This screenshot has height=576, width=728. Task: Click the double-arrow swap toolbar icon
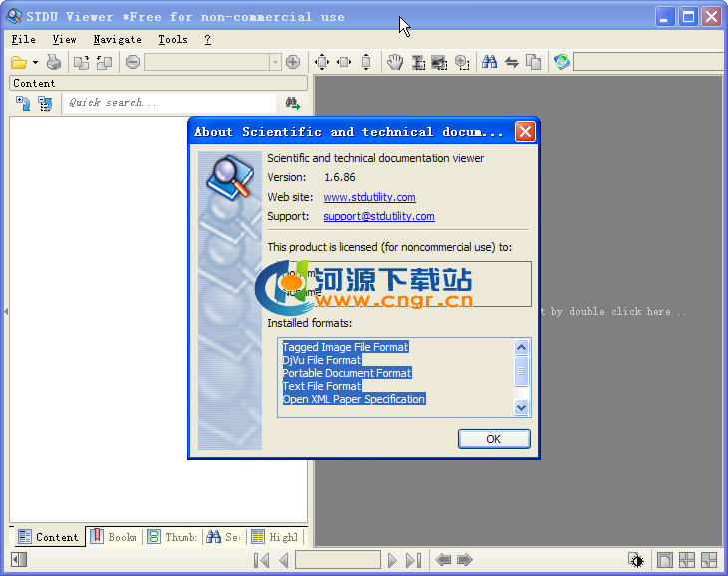click(512, 62)
